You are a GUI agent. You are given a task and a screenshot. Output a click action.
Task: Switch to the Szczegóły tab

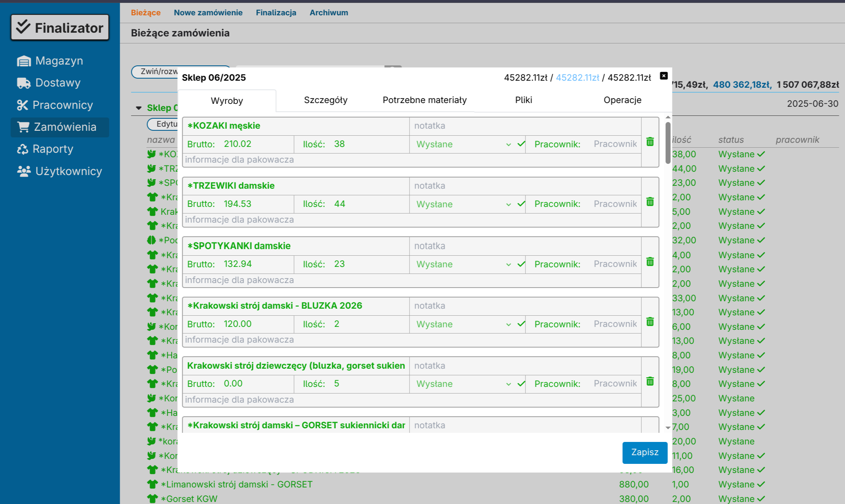325,100
